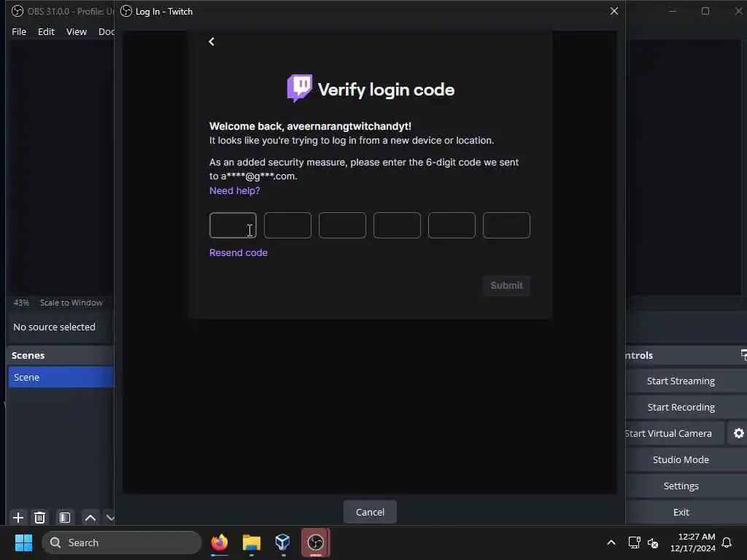Click the 43% zoom value

pyautogui.click(x=21, y=303)
